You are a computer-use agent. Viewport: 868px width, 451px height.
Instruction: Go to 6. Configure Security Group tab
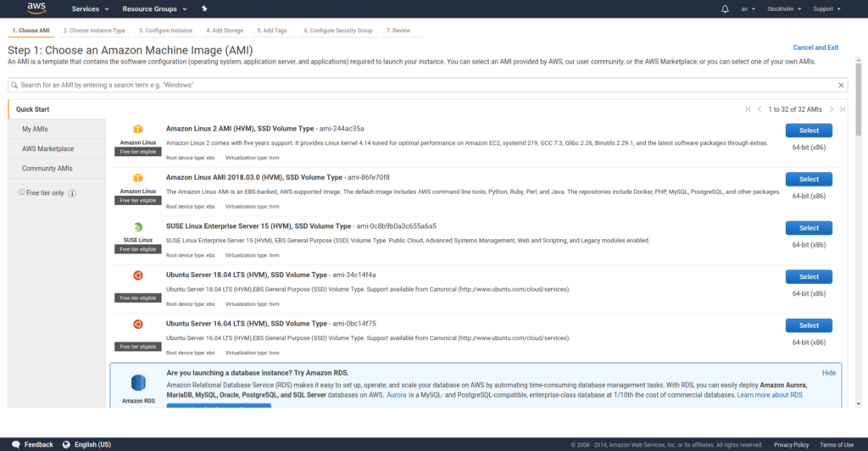pos(338,31)
